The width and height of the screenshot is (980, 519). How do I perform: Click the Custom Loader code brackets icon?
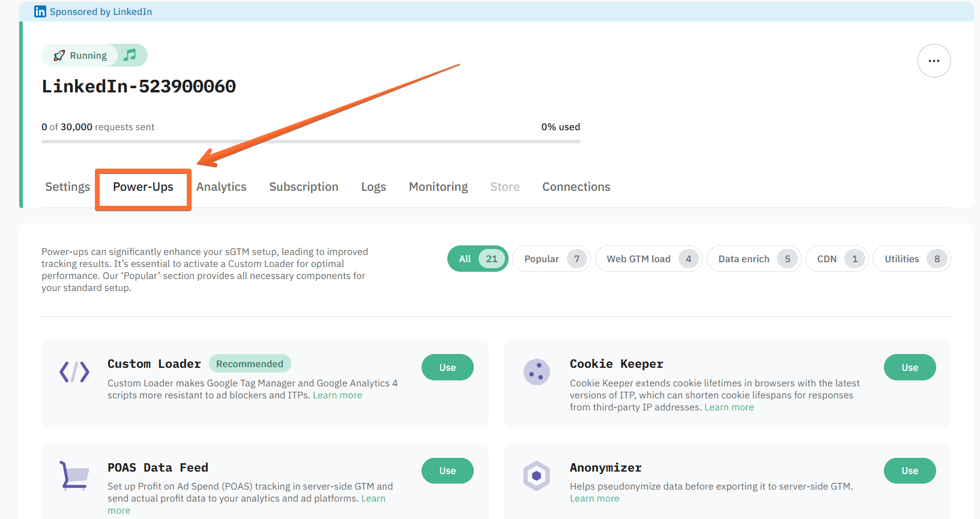click(x=74, y=372)
